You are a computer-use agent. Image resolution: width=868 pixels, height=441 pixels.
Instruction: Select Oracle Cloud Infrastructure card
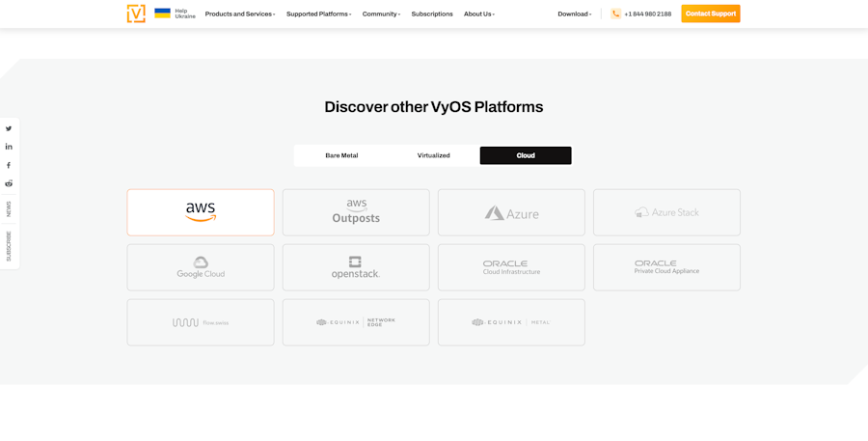(x=511, y=267)
